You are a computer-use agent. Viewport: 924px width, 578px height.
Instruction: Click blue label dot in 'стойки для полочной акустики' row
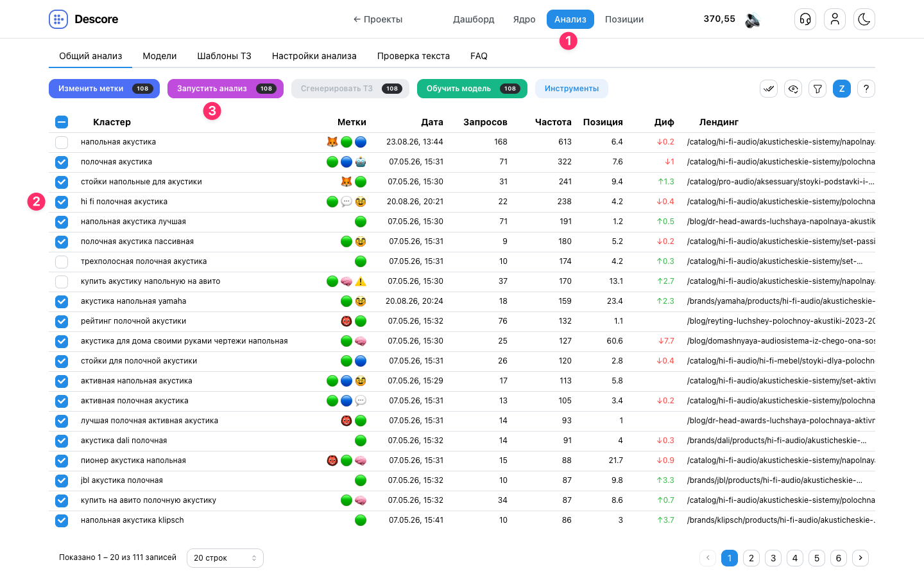[x=361, y=361]
